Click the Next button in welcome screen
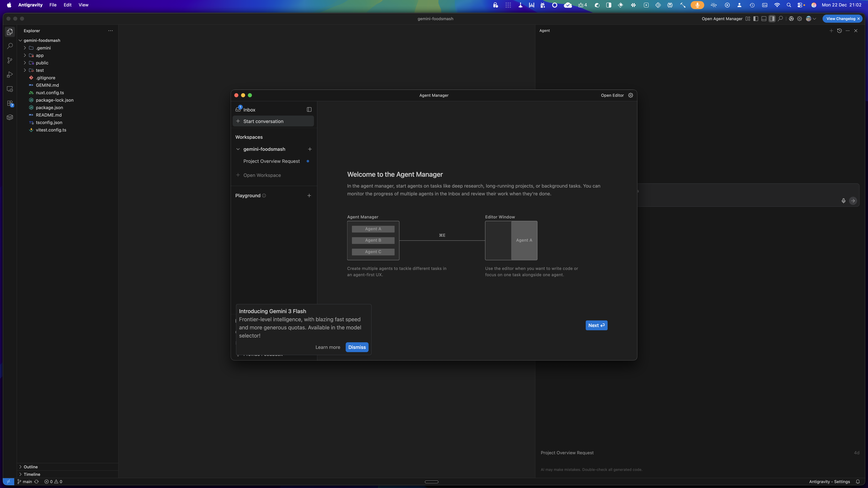868x488 pixels. [596, 325]
